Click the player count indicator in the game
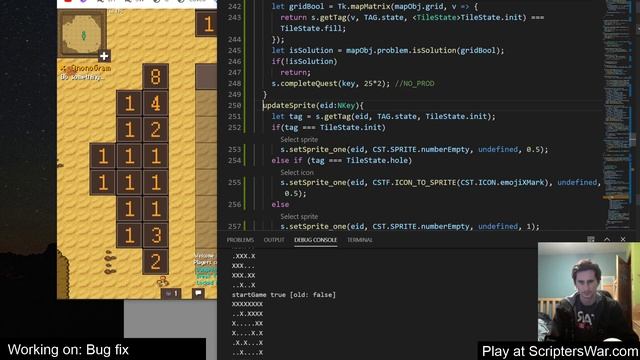 (171, 293)
